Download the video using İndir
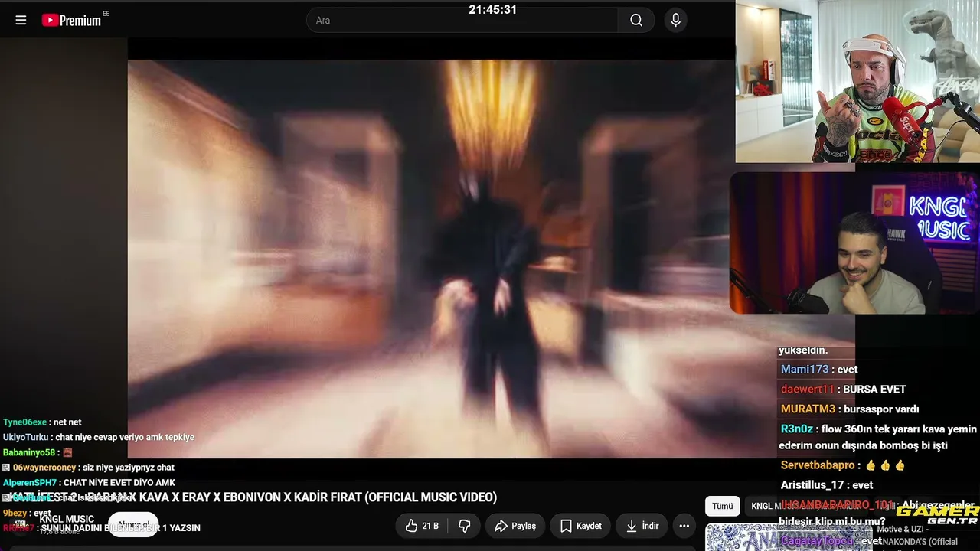The height and width of the screenshot is (551, 980). point(642,526)
